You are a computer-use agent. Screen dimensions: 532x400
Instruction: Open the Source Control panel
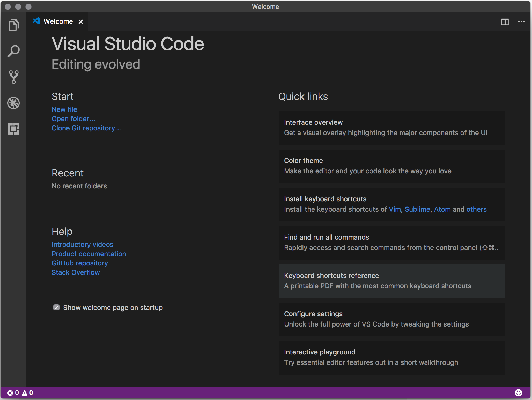tap(13, 77)
